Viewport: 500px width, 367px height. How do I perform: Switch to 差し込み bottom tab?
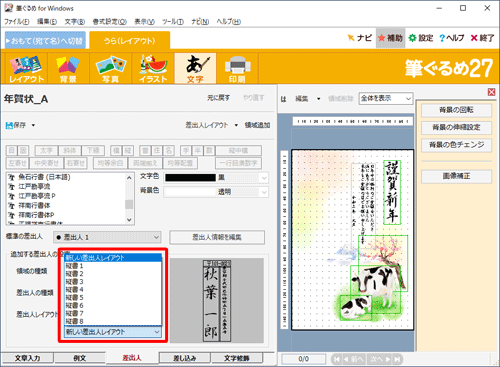[x=184, y=358]
